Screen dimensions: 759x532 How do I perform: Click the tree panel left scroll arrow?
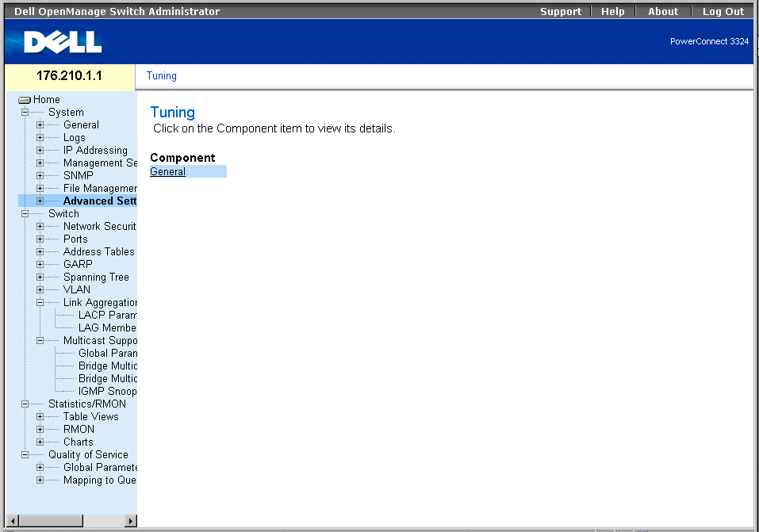[x=13, y=521]
